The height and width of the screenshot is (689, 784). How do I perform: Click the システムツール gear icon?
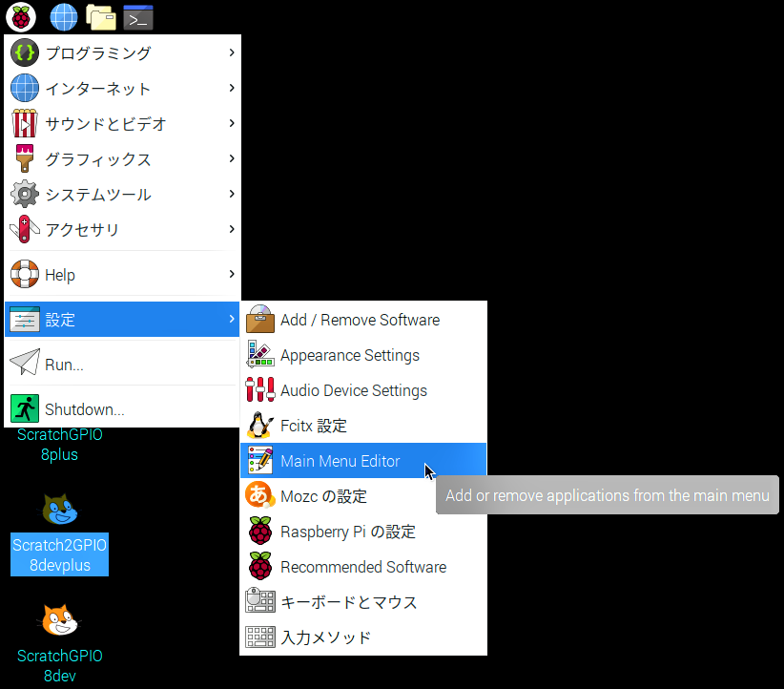click(x=25, y=194)
